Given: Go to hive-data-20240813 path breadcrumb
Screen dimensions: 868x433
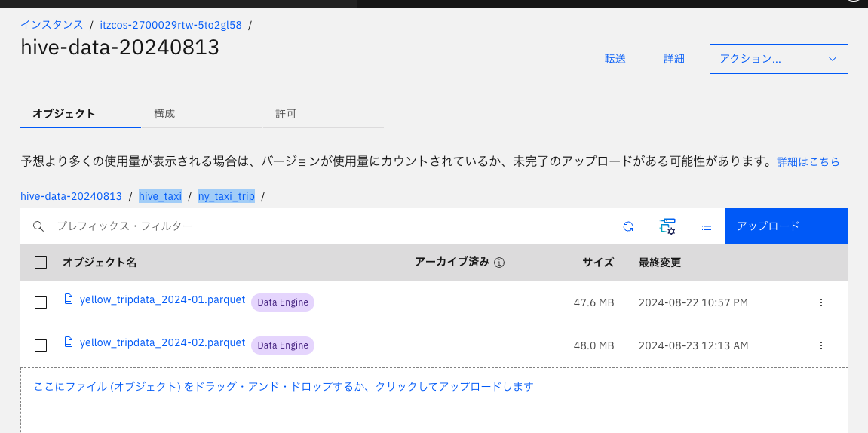Looking at the screenshot, I should click(71, 196).
